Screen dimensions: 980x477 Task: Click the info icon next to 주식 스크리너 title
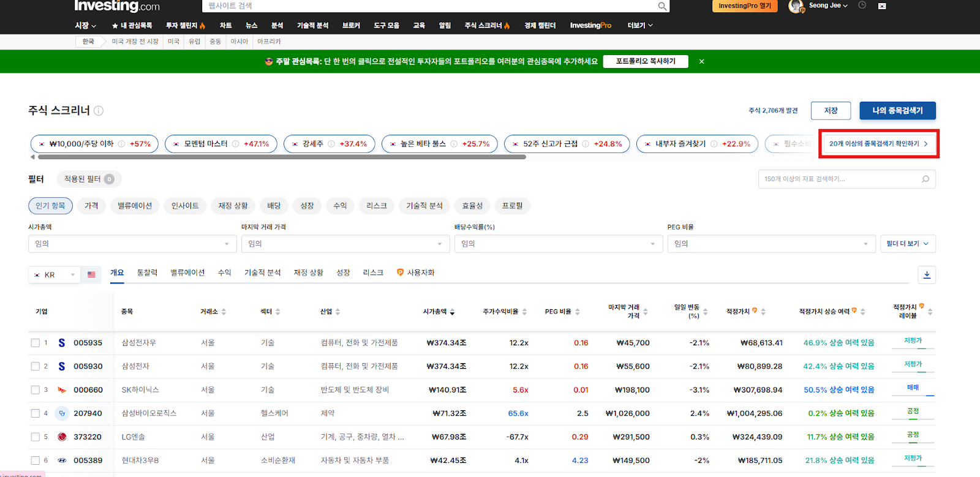click(x=99, y=111)
